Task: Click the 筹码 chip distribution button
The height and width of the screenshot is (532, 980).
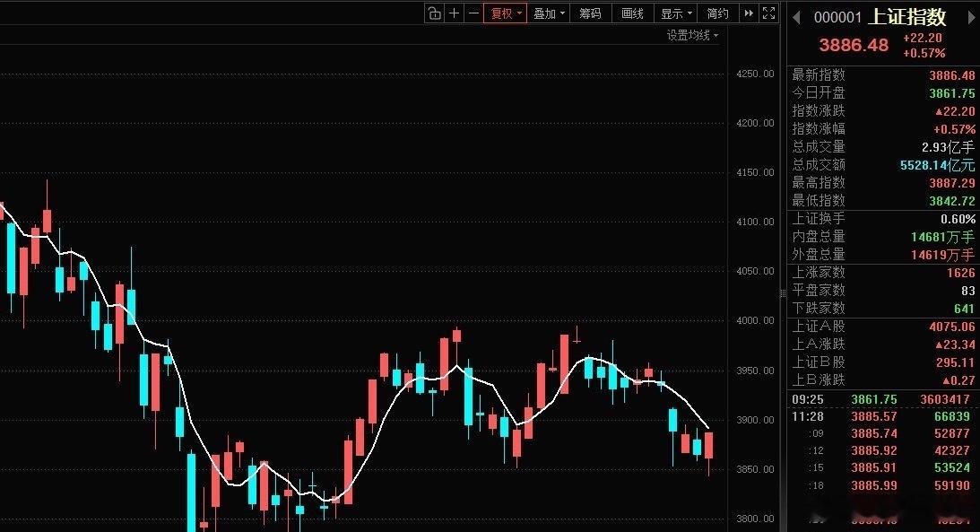Action: (590, 13)
